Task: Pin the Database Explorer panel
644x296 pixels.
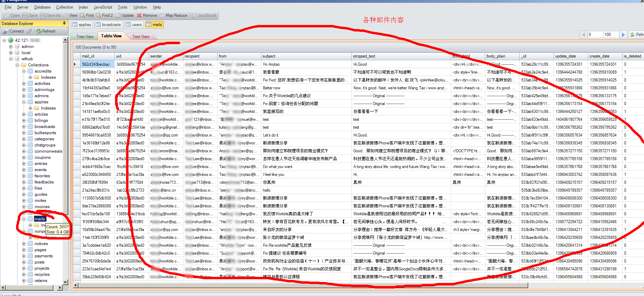Action: [64, 23]
